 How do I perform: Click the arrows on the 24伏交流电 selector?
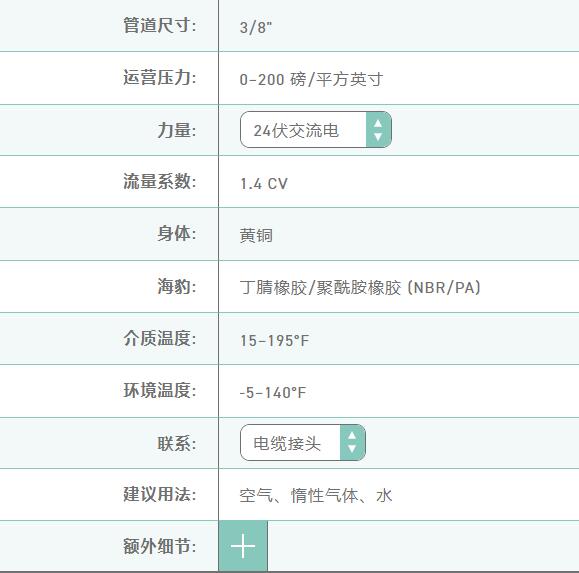378,130
